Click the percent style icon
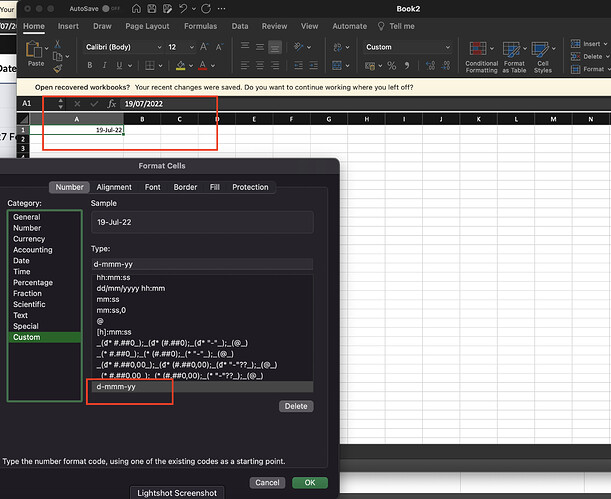 click(392, 66)
